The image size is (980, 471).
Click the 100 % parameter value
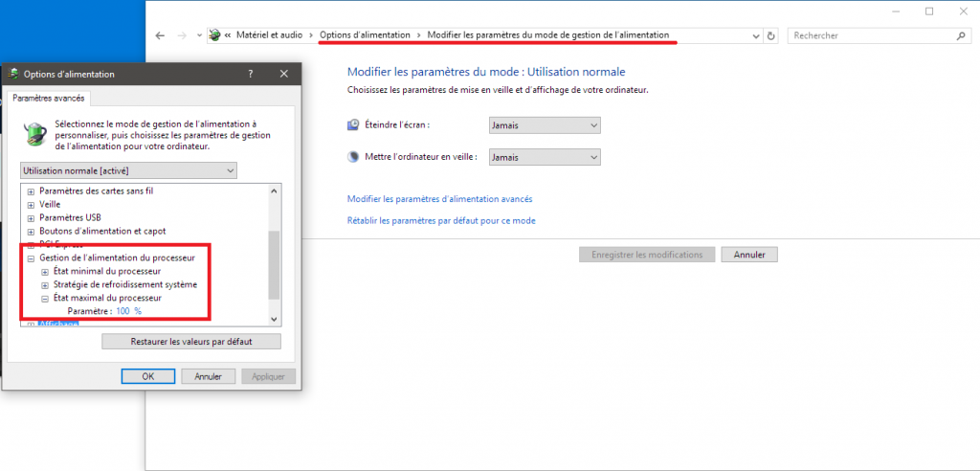pyautogui.click(x=129, y=311)
